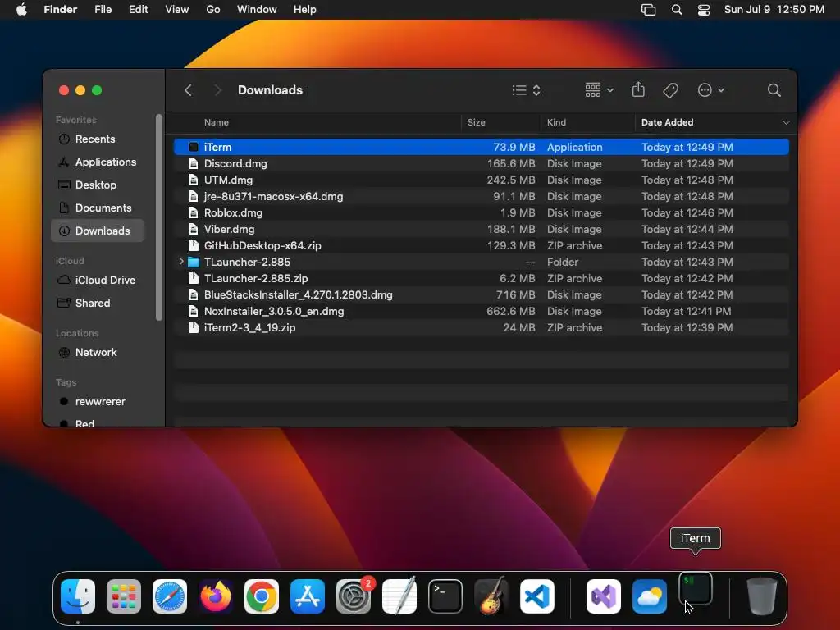Image resolution: width=840 pixels, height=630 pixels.
Task: Select jre-8u371-macosx-x64.dmg file
Action: pyautogui.click(x=481, y=197)
